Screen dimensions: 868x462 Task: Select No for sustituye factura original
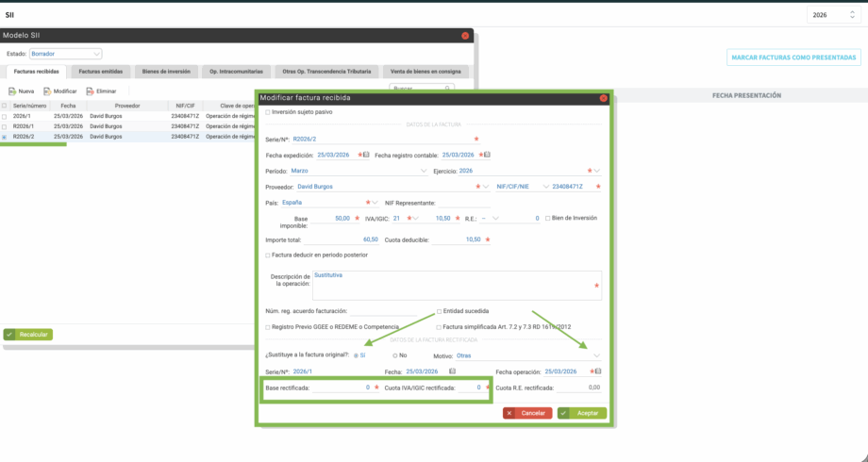[x=394, y=355]
